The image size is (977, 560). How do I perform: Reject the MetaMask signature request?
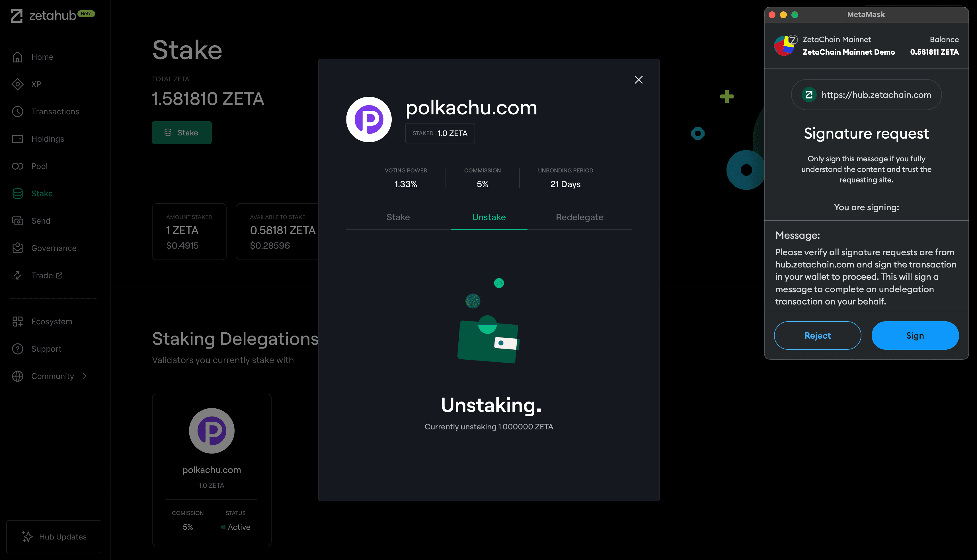point(817,335)
